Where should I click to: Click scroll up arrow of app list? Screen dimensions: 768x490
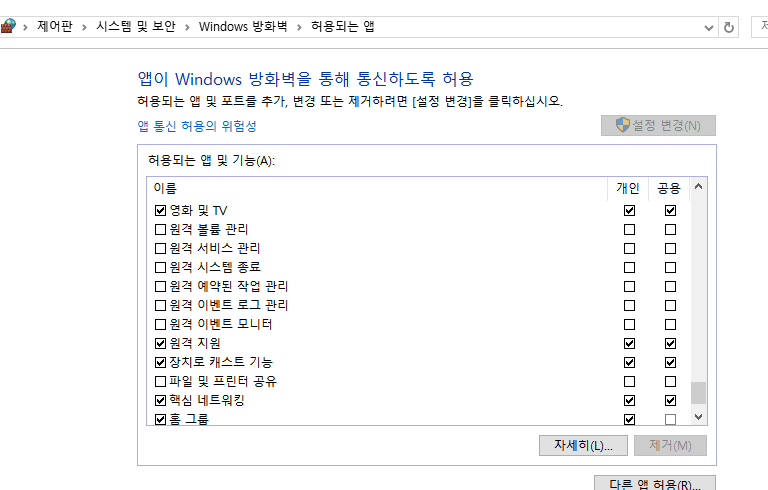pos(698,186)
